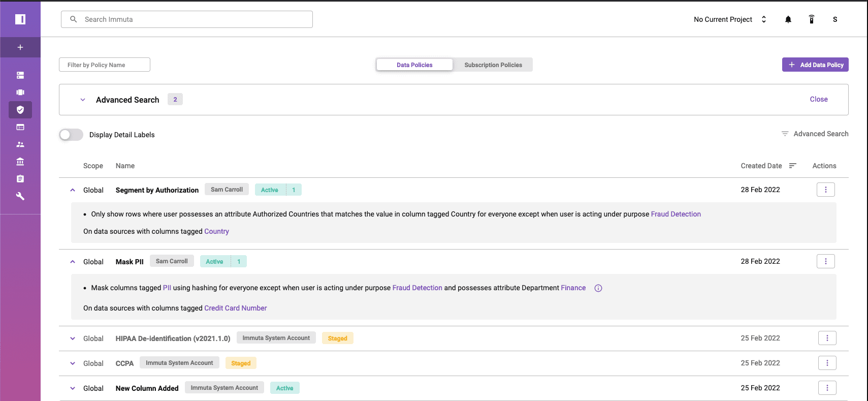Open Fraud Detection link in Mask PII
The height and width of the screenshot is (401, 868).
pos(417,288)
